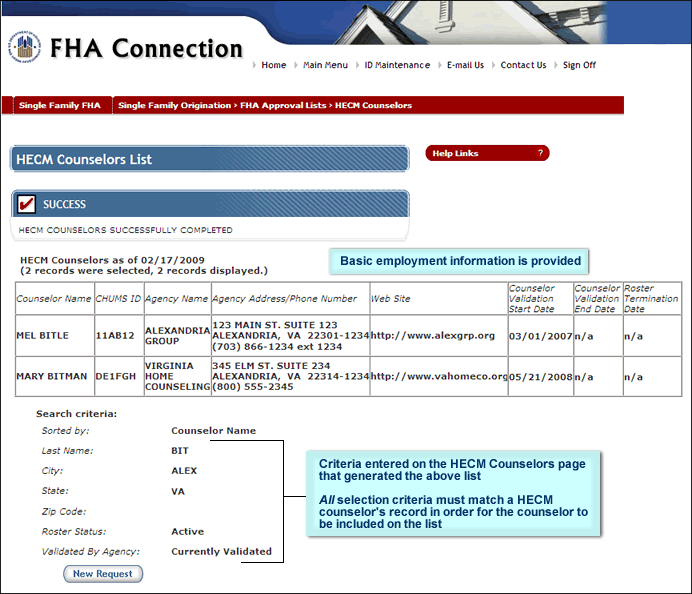Click City value ALEX
The height and width of the screenshot is (594, 692).
click(x=184, y=470)
